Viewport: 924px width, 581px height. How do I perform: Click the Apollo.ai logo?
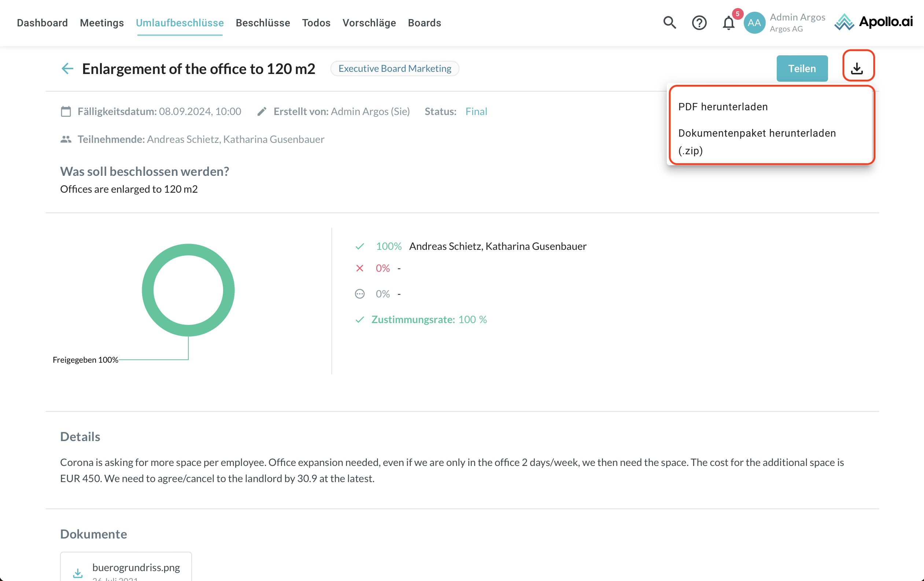[873, 22]
